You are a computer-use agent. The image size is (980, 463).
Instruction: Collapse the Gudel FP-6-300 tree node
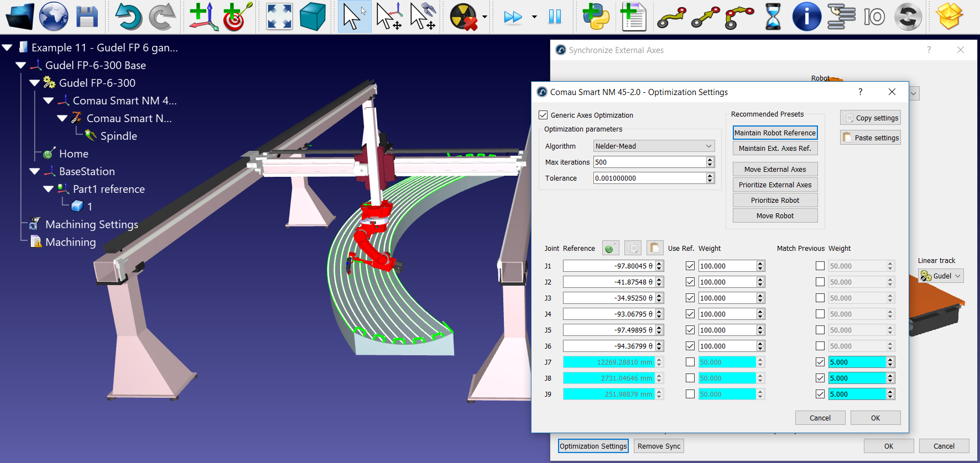pyautogui.click(x=34, y=83)
